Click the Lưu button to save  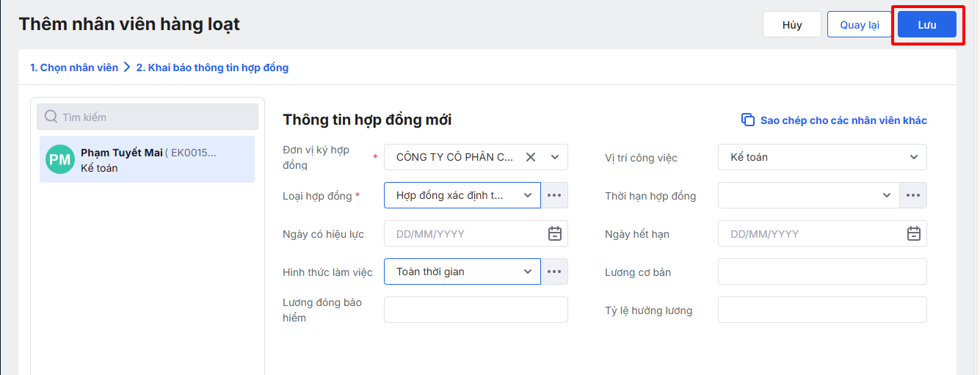point(926,24)
